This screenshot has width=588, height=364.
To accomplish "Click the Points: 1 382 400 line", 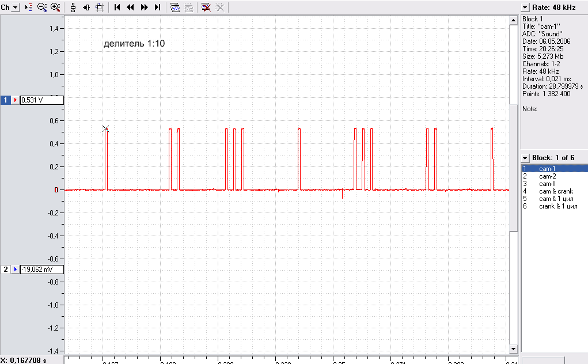I will [x=547, y=94].
